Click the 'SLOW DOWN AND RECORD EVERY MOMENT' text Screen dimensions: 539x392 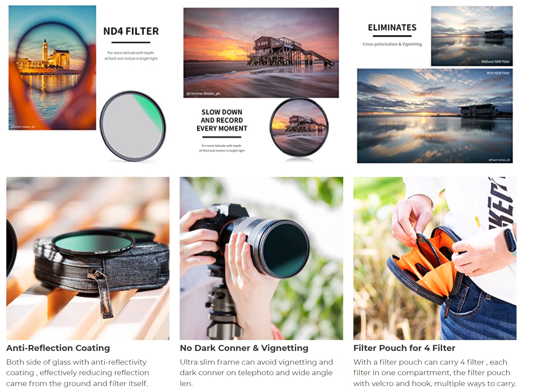[x=222, y=120]
